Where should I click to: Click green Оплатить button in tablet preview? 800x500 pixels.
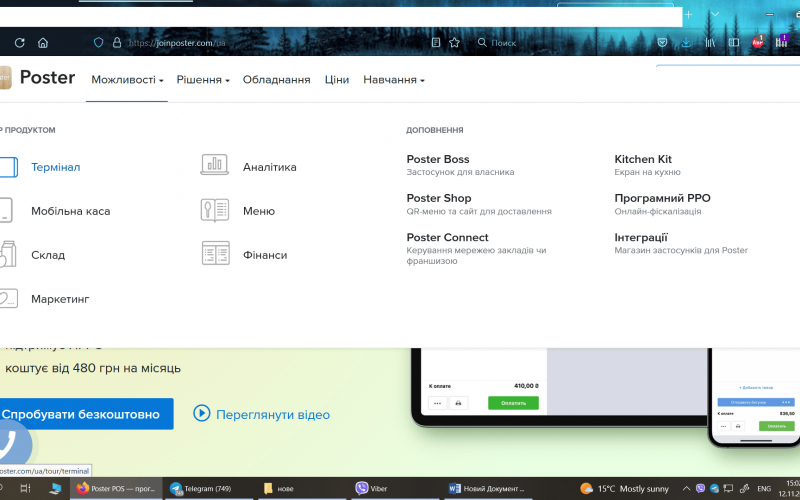(513, 403)
